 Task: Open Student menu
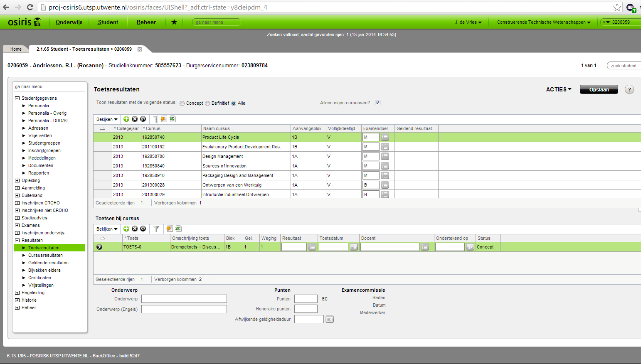108,22
